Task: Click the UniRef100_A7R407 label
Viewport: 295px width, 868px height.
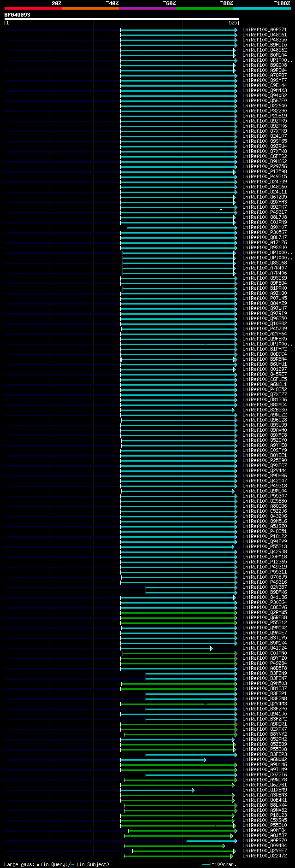Action: point(265,268)
